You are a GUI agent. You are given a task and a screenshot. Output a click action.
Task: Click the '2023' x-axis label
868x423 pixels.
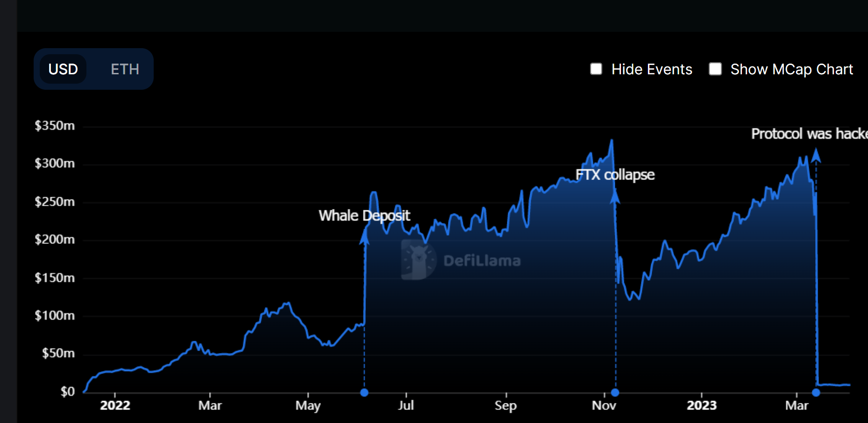[x=702, y=405]
